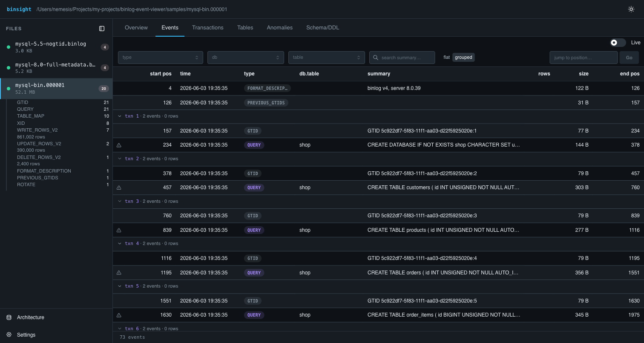Select TABLE_MAP in the sidebar list
Viewport: 644px width, 343px height.
point(63,116)
